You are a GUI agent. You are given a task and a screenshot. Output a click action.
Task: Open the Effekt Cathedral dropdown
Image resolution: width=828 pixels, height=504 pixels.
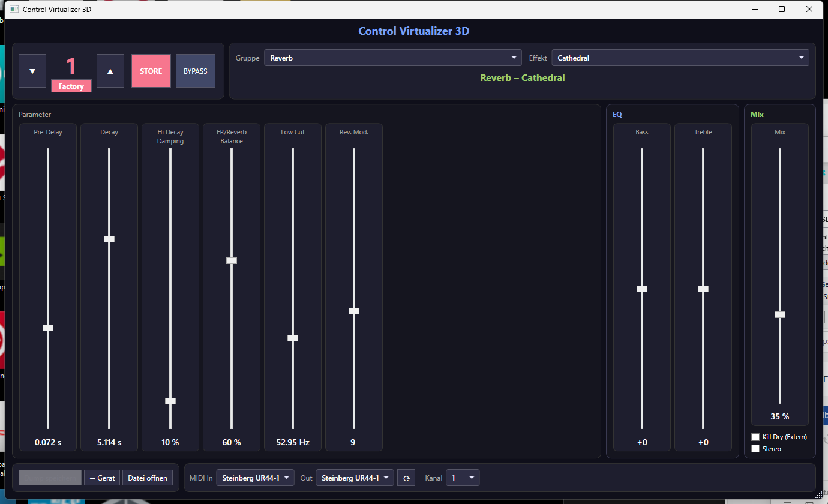click(x=680, y=58)
